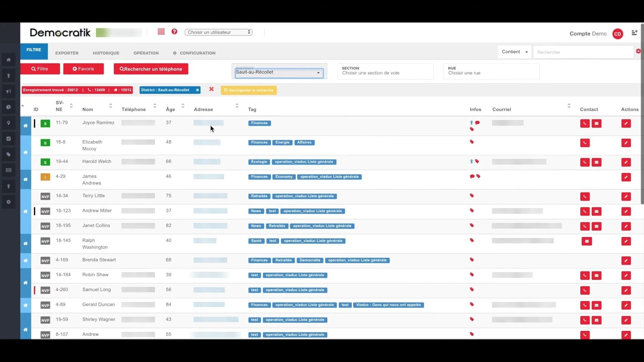Viewport: 644px width, 362px height.
Task: Click the phone icon in the Terry Little row
Action: click(585, 196)
